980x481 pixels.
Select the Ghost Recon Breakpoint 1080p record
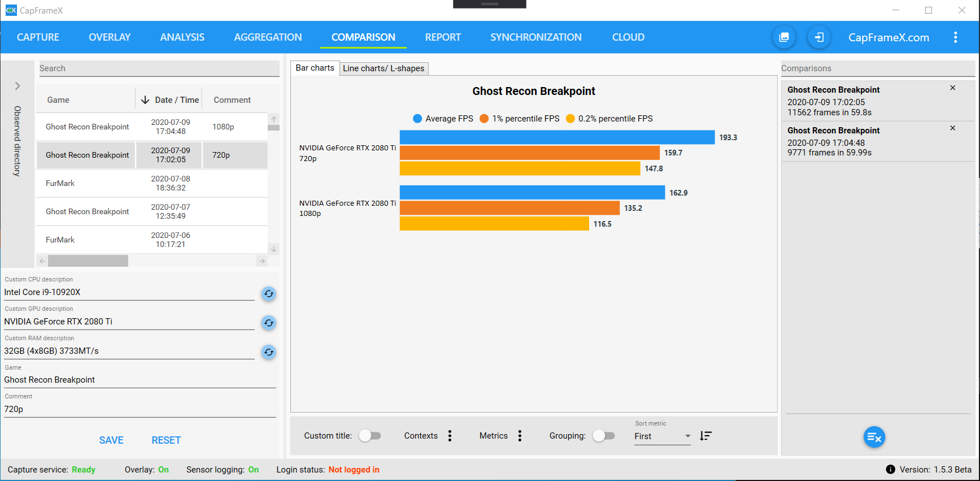[152, 127]
